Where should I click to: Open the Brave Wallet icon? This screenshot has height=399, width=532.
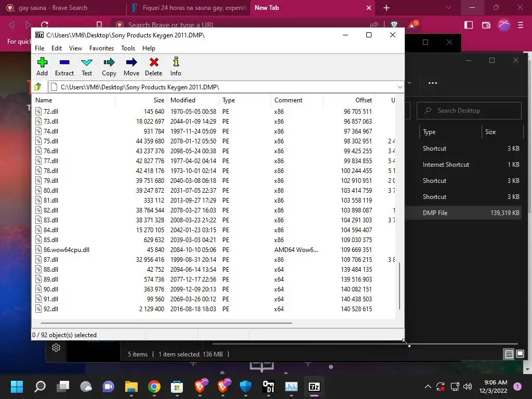[486, 25]
